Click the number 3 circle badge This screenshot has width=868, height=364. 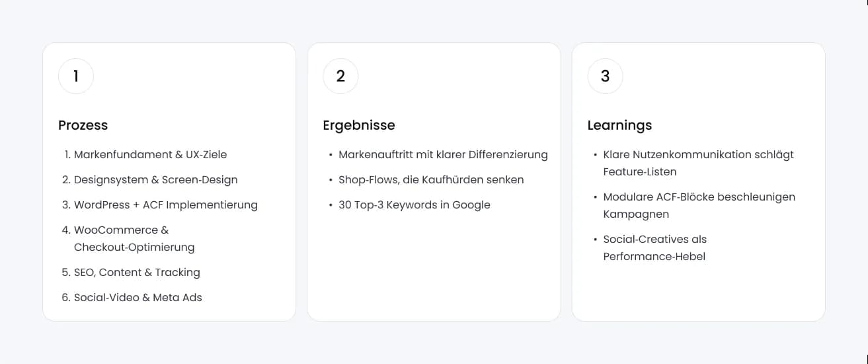[x=605, y=76]
